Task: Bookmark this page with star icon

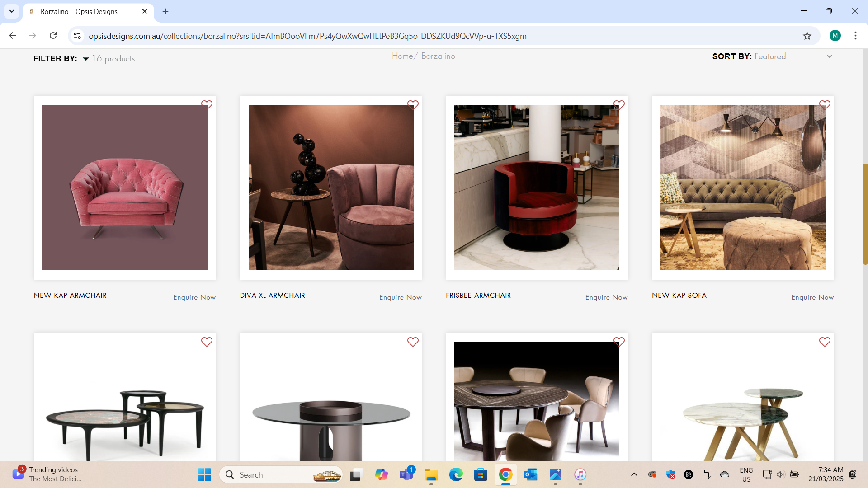Action: pyautogui.click(x=807, y=36)
